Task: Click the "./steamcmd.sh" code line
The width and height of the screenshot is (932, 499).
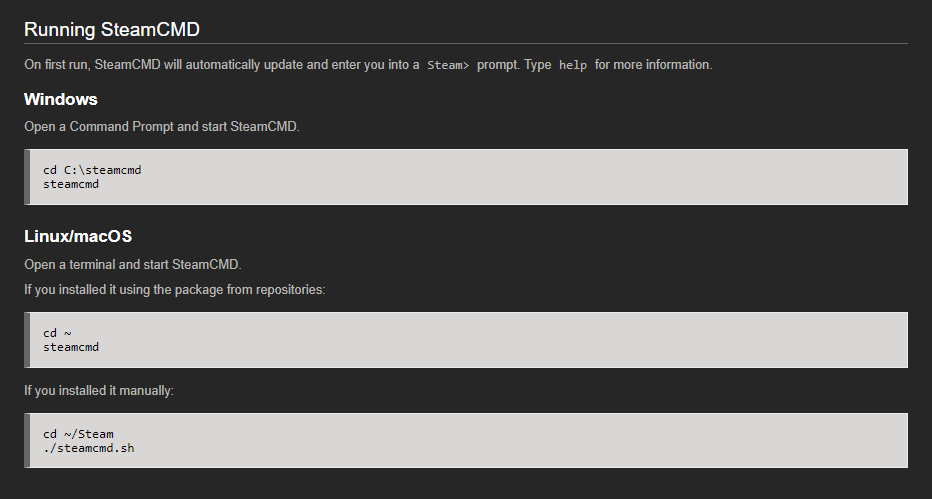Action: 89,448
